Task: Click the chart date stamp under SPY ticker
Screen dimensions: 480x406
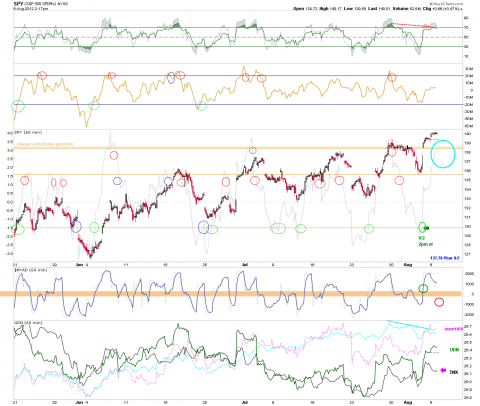Action: coord(31,9)
